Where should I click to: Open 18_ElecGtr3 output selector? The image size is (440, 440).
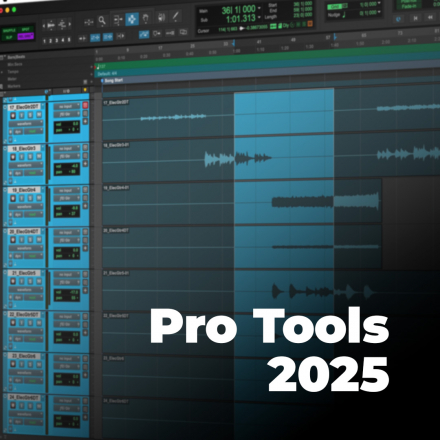click(x=67, y=156)
